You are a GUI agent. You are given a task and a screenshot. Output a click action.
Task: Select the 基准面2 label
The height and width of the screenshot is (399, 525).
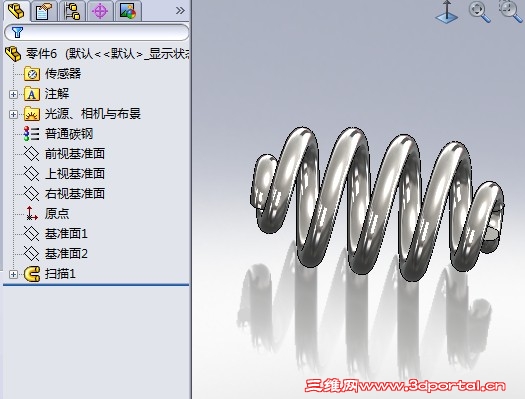(66, 253)
